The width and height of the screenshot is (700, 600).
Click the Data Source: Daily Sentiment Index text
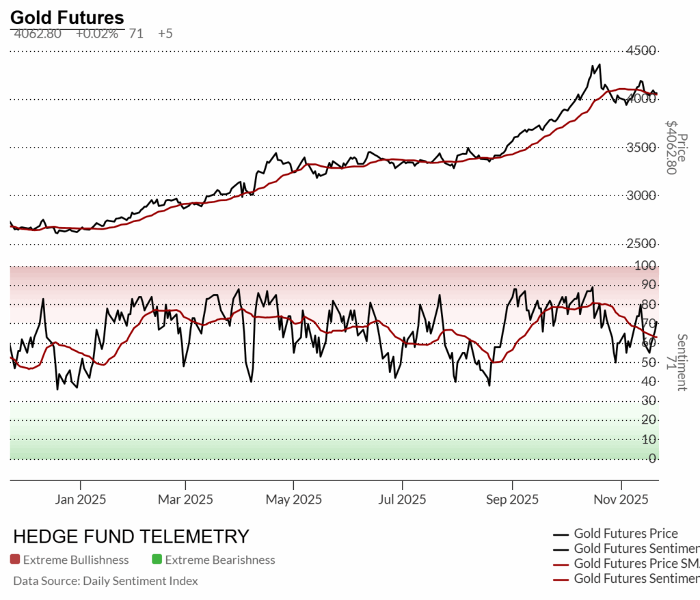coord(105,581)
